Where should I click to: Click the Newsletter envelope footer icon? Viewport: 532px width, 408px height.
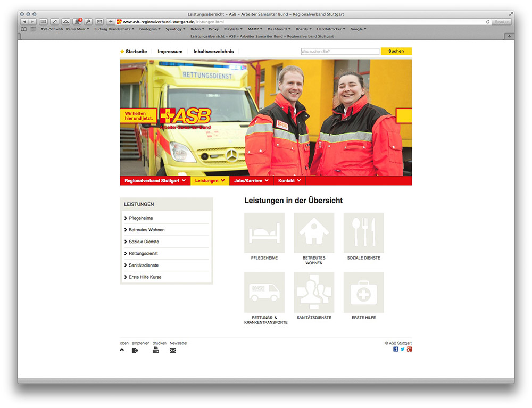tap(173, 351)
